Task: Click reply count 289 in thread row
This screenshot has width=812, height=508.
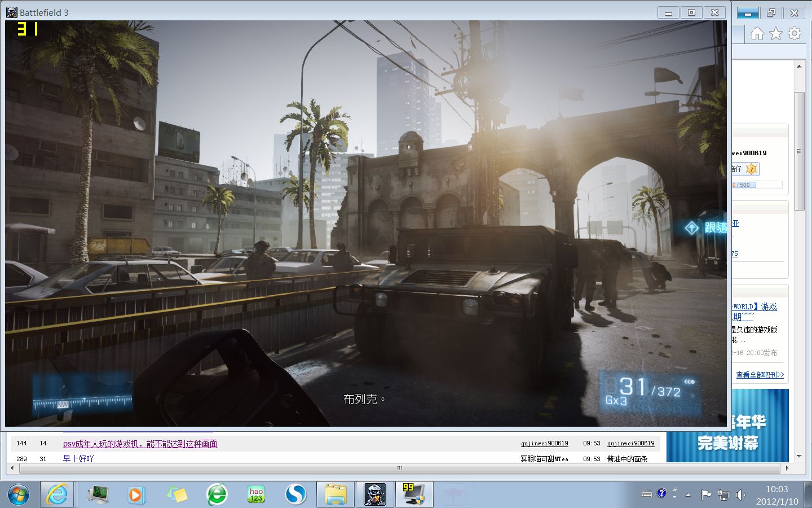Action: tap(22, 459)
